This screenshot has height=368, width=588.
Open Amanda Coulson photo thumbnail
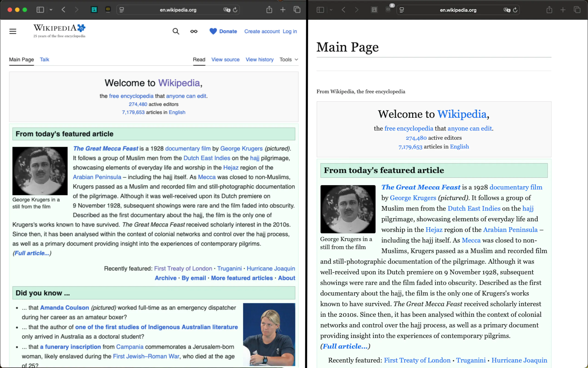269,334
